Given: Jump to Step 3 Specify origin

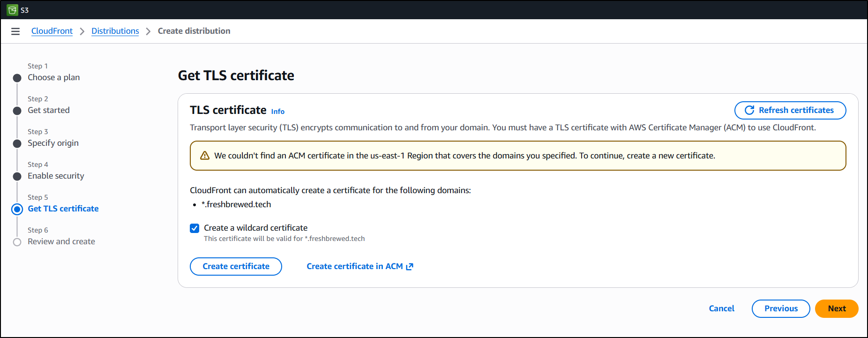Looking at the screenshot, I should (53, 143).
